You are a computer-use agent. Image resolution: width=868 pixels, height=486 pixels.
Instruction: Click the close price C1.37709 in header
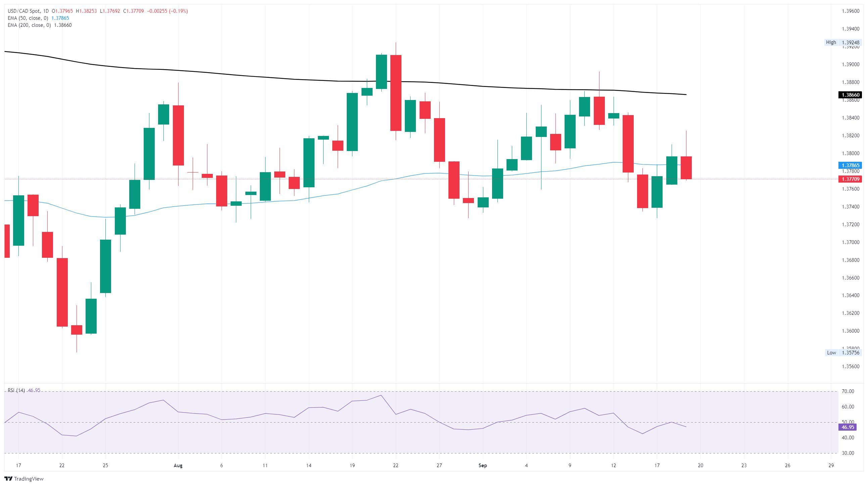pyautogui.click(x=134, y=11)
